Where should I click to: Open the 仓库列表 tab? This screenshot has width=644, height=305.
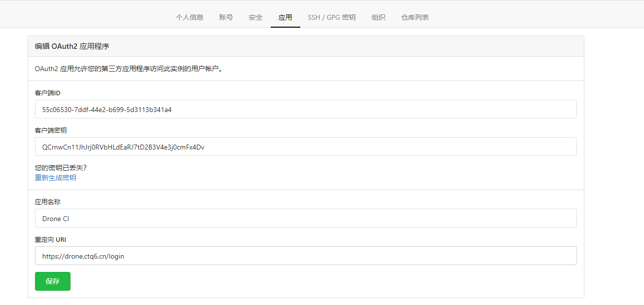415,17
